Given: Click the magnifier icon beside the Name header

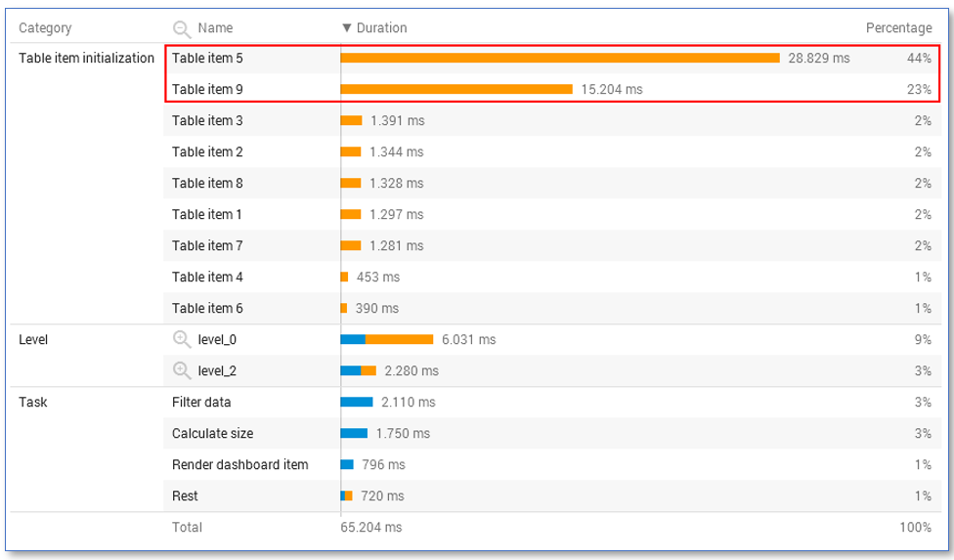Looking at the screenshot, I should pyautogui.click(x=181, y=28).
